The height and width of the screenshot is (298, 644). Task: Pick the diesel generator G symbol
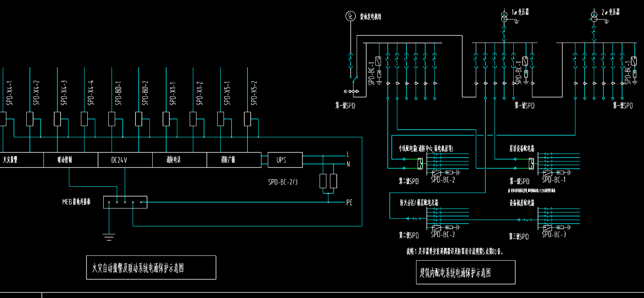click(350, 16)
